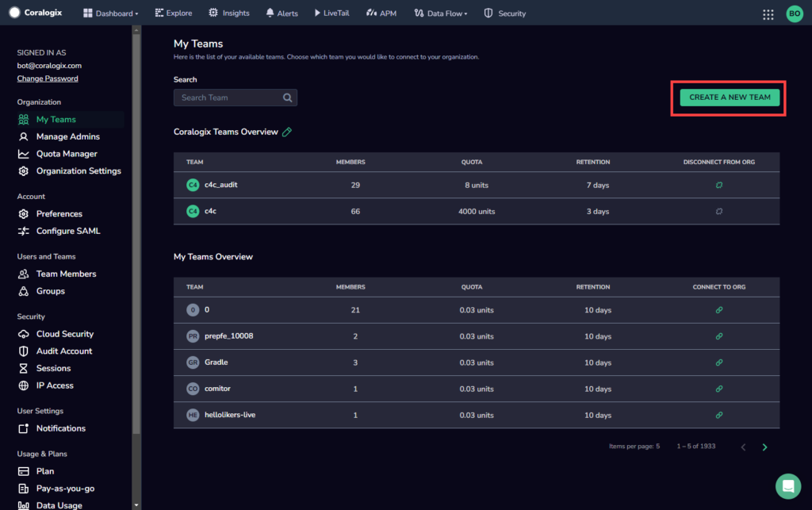Select the comitor team name
This screenshot has width=812, height=510.
pos(217,389)
